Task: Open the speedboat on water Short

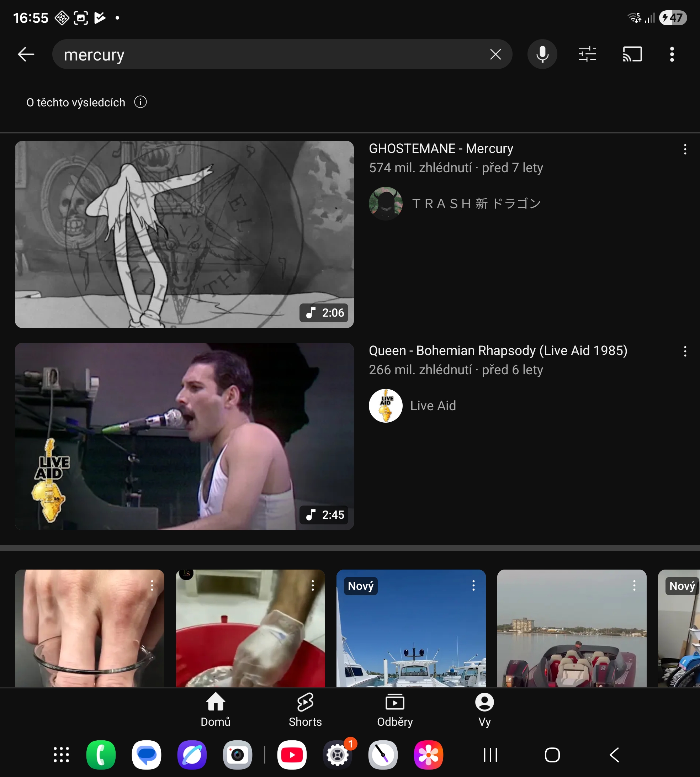Action: (x=572, y=629)
